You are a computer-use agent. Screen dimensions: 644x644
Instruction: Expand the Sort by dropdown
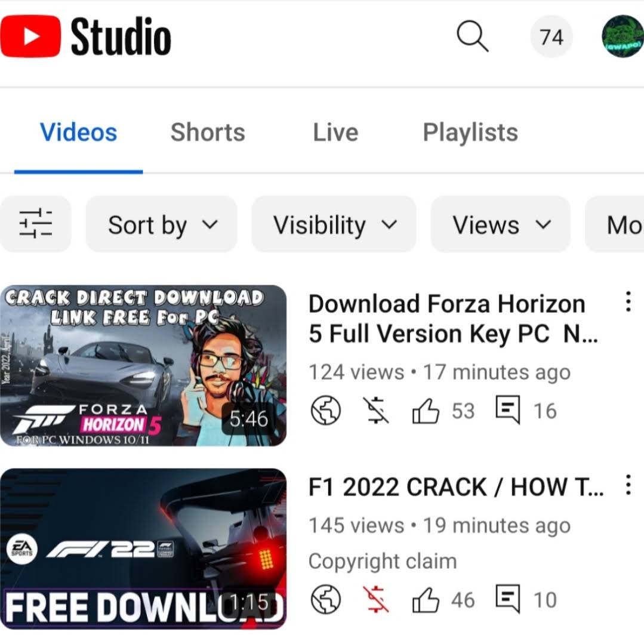[161, 224]
